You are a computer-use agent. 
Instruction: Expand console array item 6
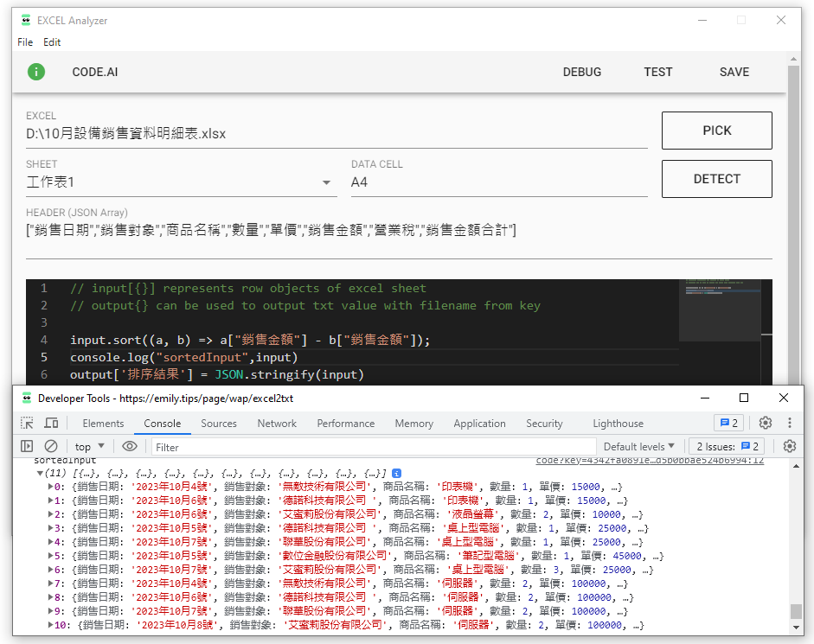point(51,570)
